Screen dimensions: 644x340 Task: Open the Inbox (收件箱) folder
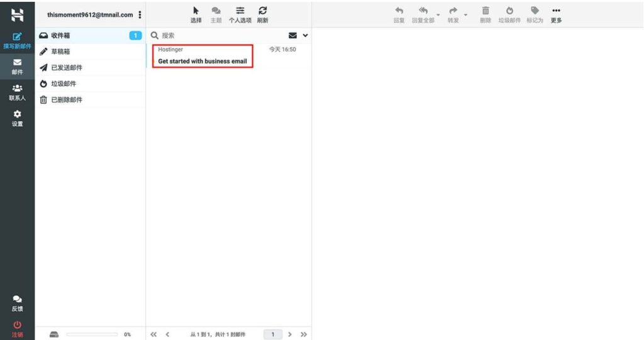[x=91, y=35]
